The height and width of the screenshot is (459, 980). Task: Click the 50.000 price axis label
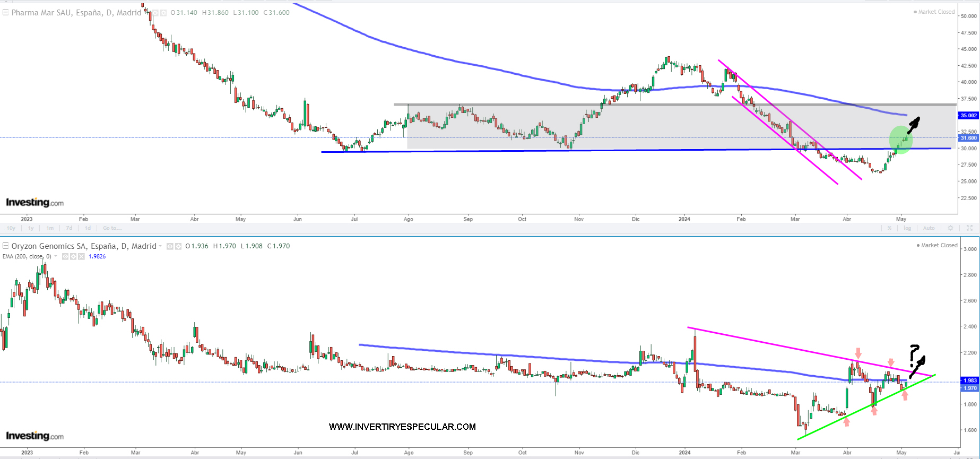[968, 16]
